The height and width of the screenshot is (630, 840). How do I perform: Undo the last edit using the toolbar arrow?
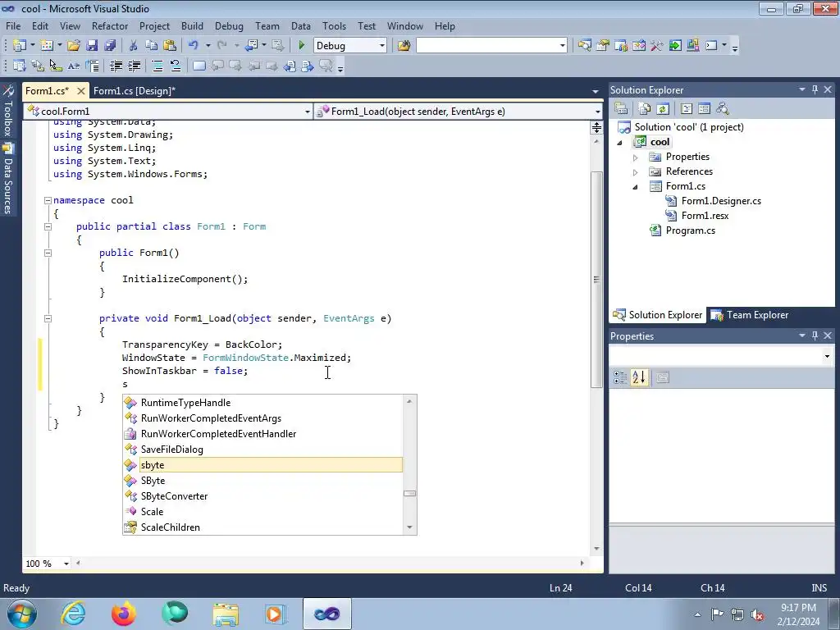click(194, 46)
